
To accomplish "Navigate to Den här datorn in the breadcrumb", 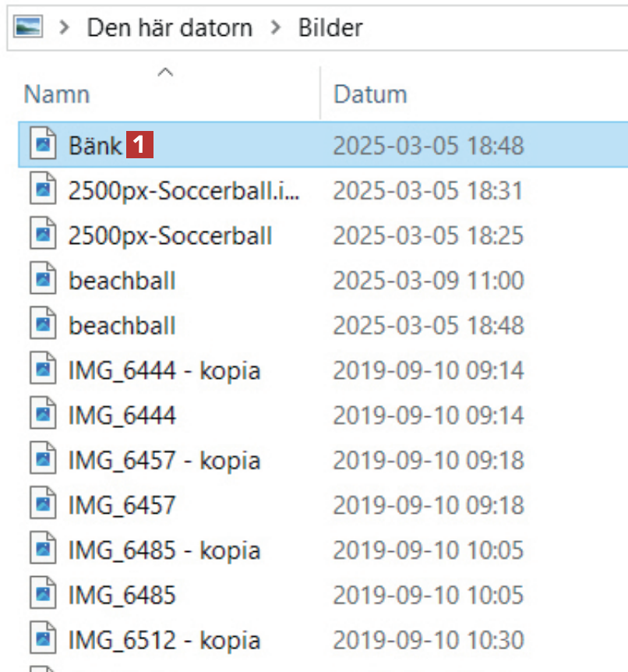I will tap(169, 28).
